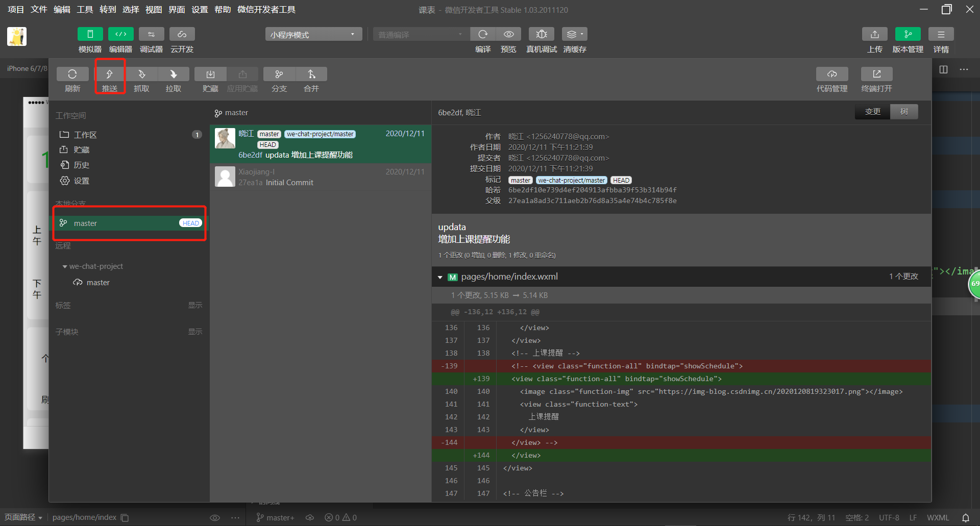The image size is (980, 526).
Task: Copy the pages/home/index path icon
Action: coord(125,518)
